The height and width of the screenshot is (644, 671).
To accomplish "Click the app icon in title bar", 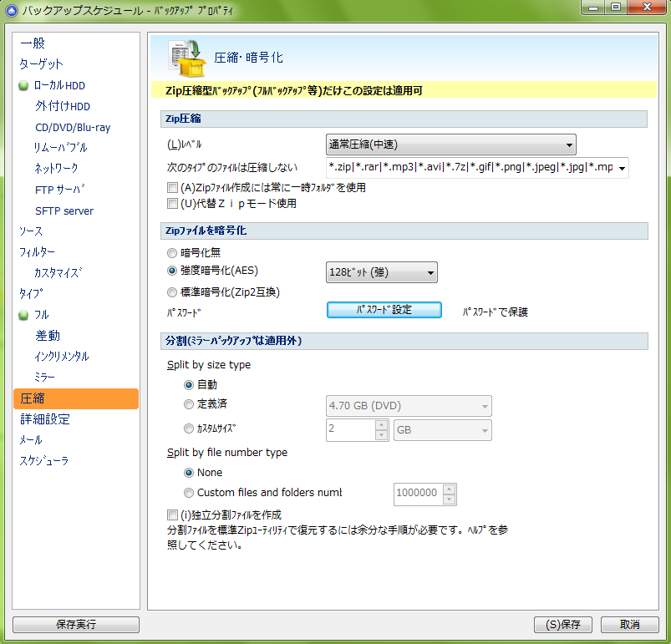I will (x=11, y=11).
